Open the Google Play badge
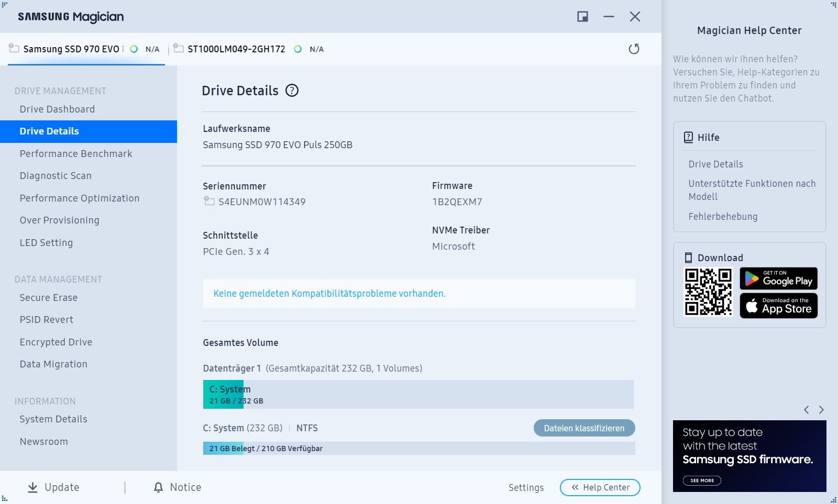 click(778, 278)
